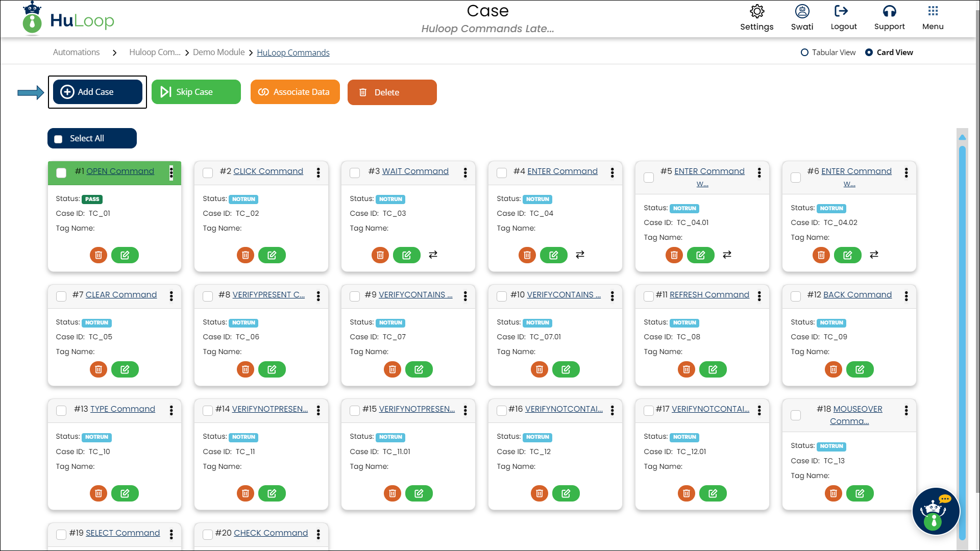Delete the #13 TYPE Command case

pyautogui.click(x=99, y=493)
